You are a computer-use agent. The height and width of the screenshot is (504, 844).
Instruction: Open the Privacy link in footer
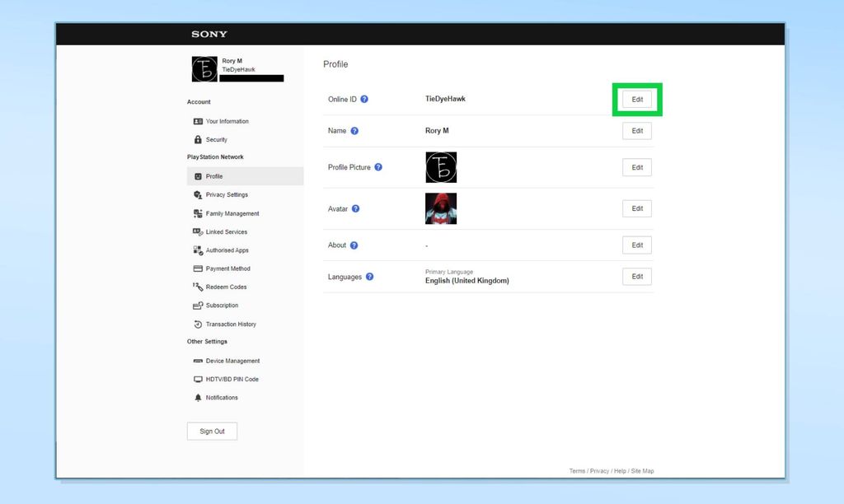[x=599, y=471]
